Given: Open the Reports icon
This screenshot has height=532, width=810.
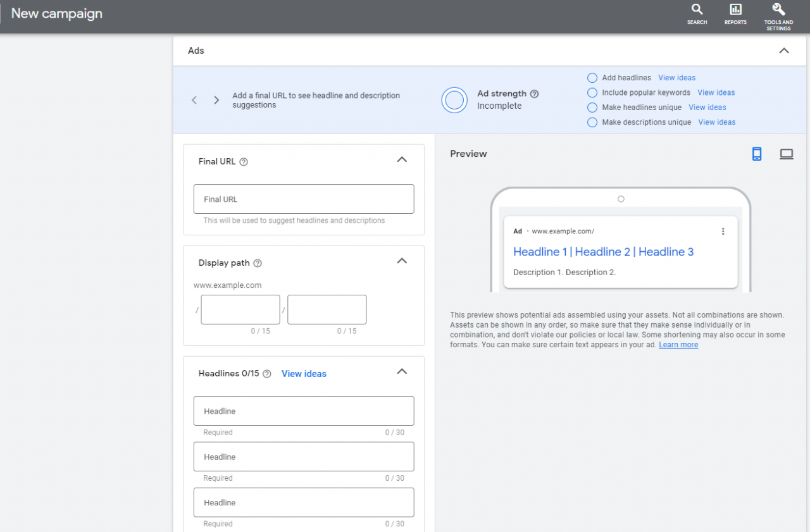Looking at the screenshot, I should (735, 11).
